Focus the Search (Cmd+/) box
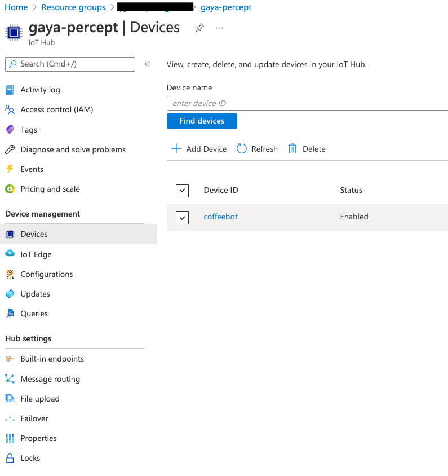448x476 pixels. click(70, 64)
